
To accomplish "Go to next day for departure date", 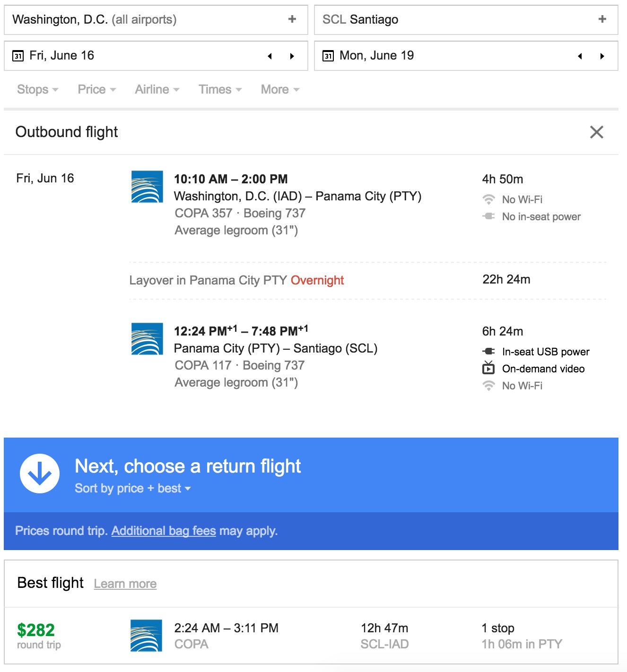I will point(292,56).
